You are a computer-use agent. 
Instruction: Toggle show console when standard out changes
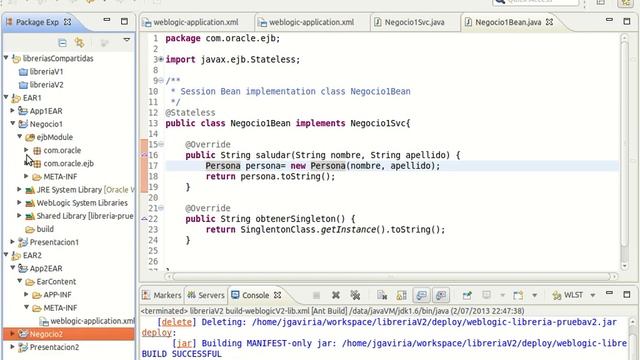[421, 295]
